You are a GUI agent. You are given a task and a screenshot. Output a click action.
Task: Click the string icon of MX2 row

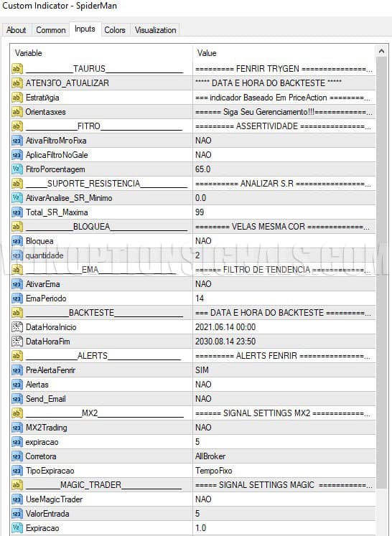tap(17, 413)
